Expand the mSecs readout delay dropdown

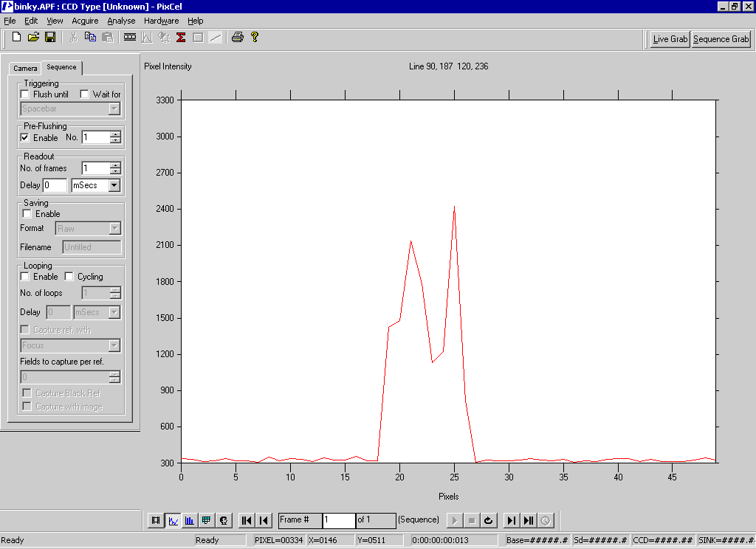click(x=114, y=186)
